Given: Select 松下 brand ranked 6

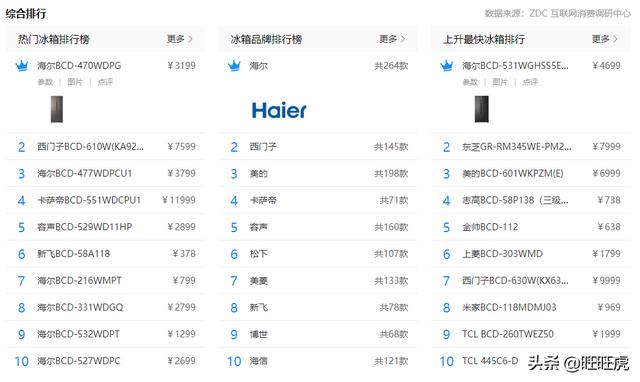Looking at the screenshot, I should click(259, 254).
